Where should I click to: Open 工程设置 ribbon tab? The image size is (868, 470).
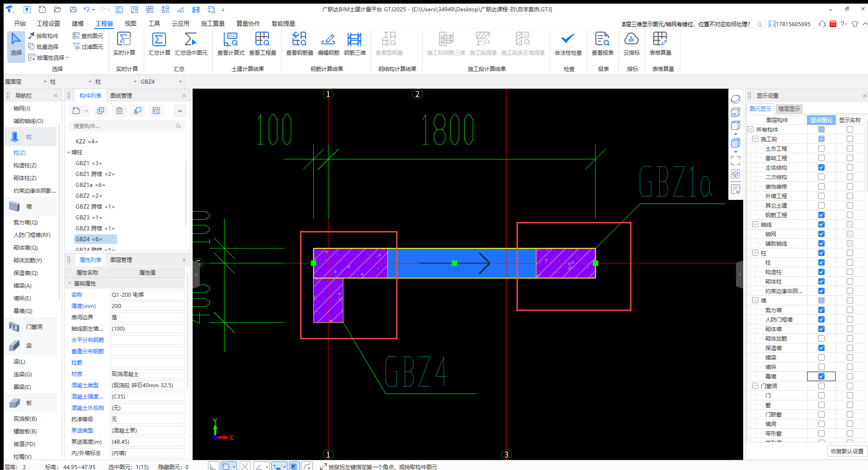point(48,24)
